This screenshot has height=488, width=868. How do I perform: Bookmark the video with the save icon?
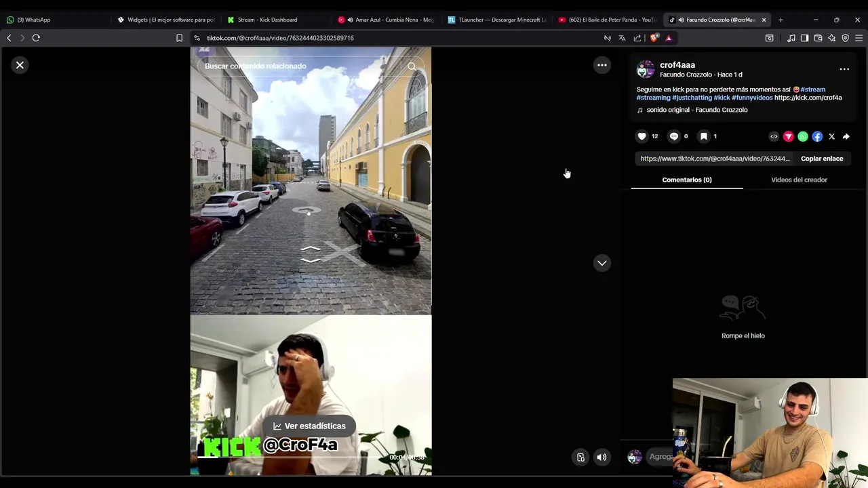(x=704, y=136)
